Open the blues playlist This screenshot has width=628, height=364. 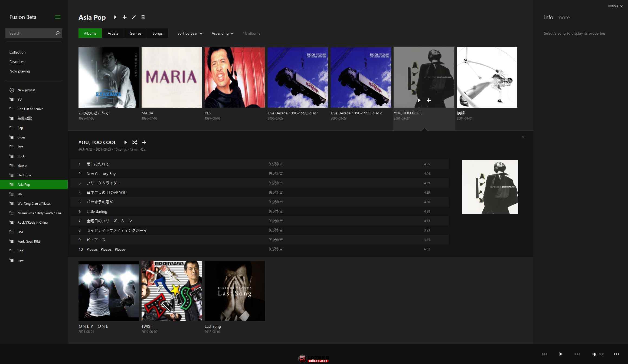34,137
